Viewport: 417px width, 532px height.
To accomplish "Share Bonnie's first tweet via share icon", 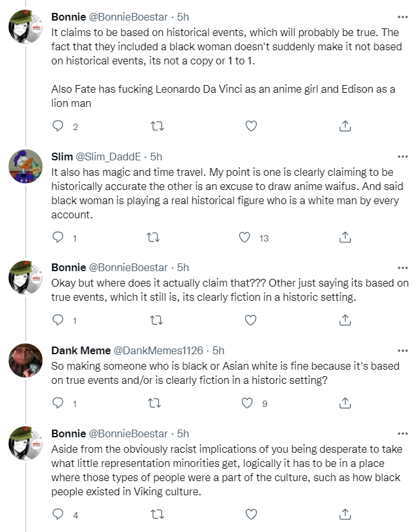I will click(345, 126).
